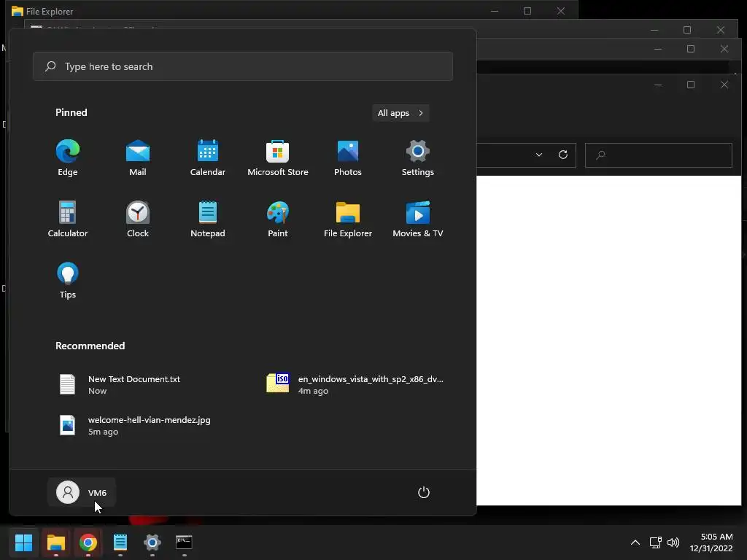
Task: Switch to Notepad on the taskbar
Action: pyautogui.click(x=120, y=542)
